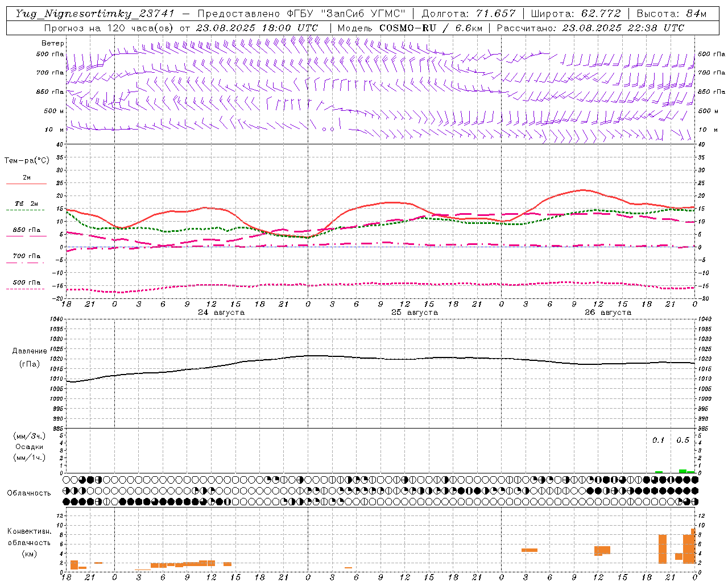The width and height of the screenshot is (728, 582).
Task: Click the (мм/3ч.) precipitation unit label
Action: pos(30,436)
